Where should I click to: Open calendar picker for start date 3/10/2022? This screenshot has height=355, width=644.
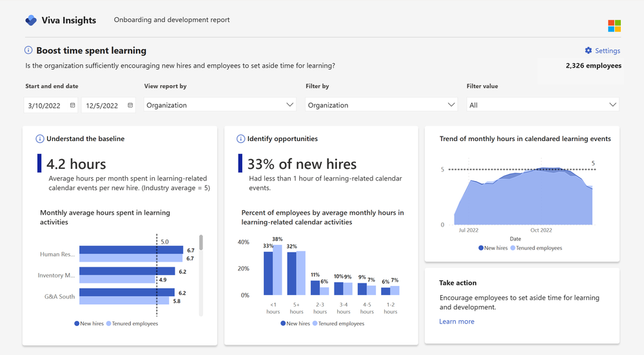(x=73, y=105)
